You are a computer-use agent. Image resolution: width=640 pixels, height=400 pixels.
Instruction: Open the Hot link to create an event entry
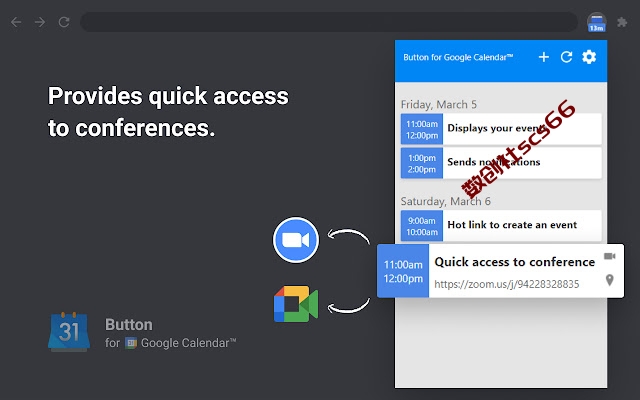tap(501, 226)
